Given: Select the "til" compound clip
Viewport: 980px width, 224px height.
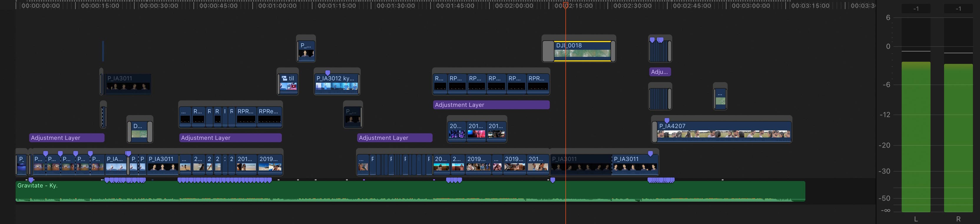Looking at the screenshot, I should pos(289,84).
